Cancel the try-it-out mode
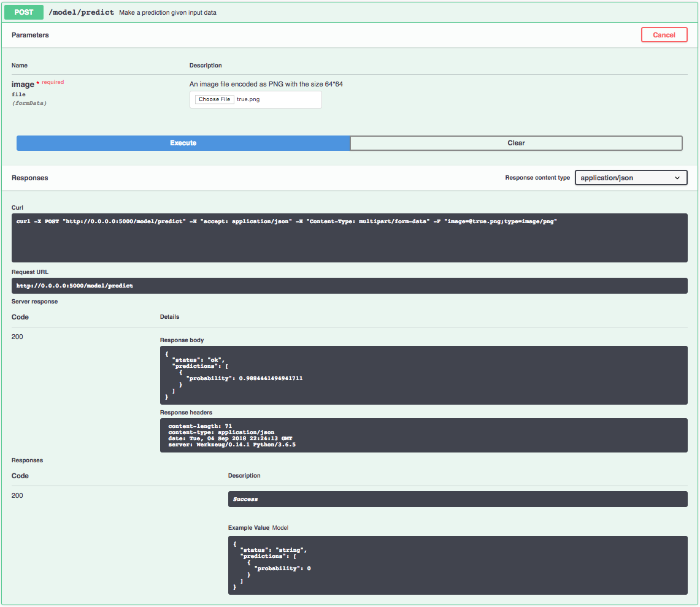Viewport: 700px width, 607px height. pyautogui.click(x=664, y=35)
